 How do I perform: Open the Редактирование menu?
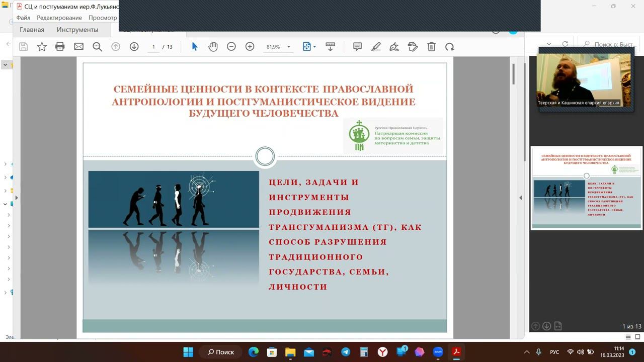(59, 18)
